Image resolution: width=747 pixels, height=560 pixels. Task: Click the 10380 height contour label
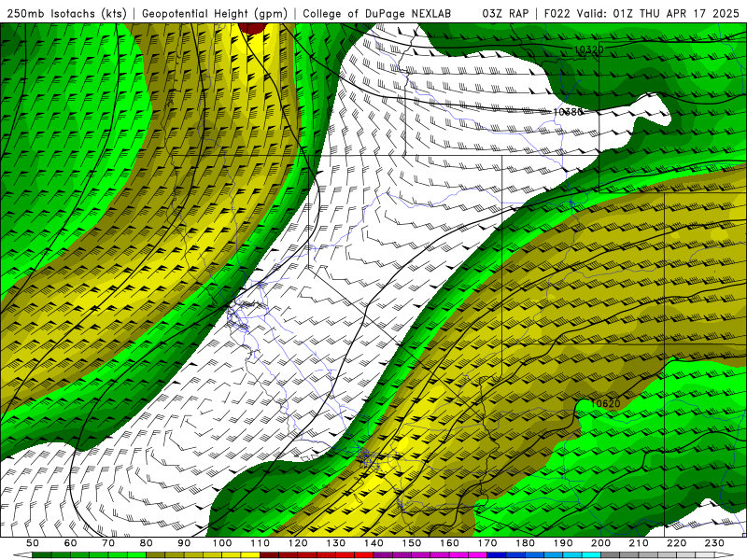click(568, 112)
